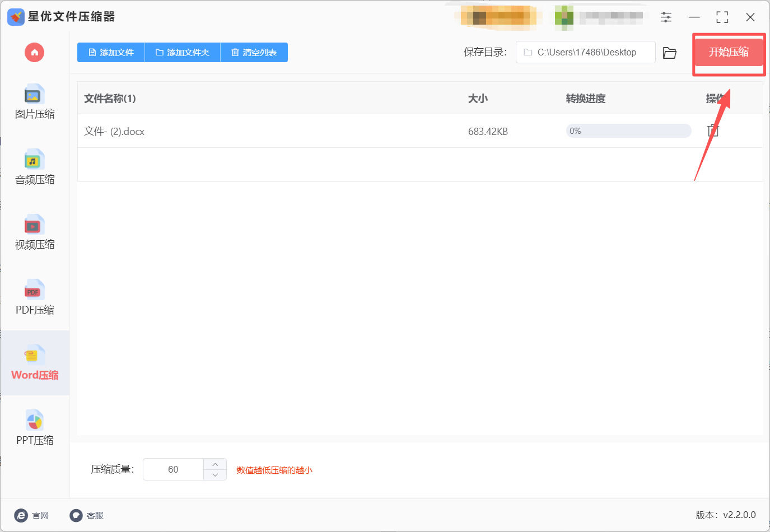Open the 视频压缩 video compression panel
Viewport: 770px width, 532px height.
[x=34, y=233]
